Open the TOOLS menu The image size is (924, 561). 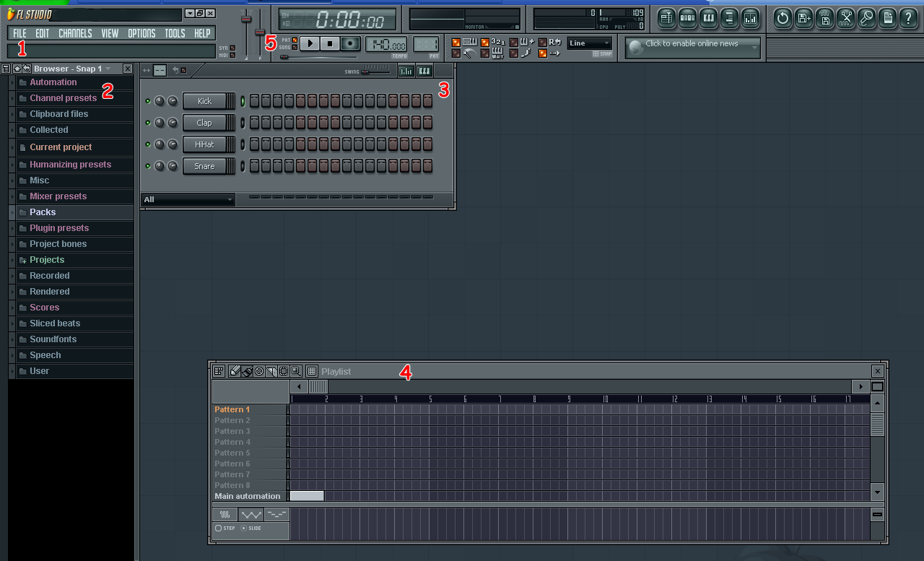(175, 33)
